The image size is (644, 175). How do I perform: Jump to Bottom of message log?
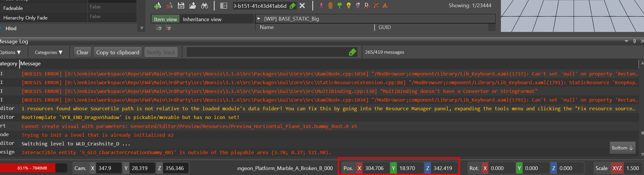tap(623, 148)
